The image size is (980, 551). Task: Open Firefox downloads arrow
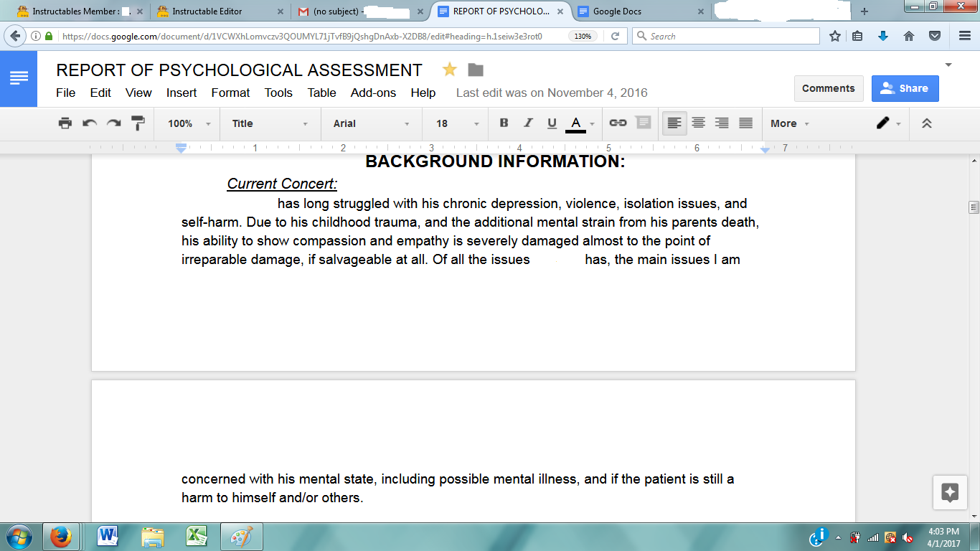point(883,36)
